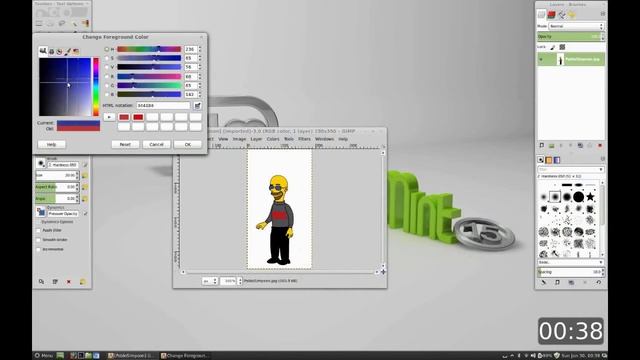The image size is (640, 360).
Task: Select the H (hue) radio button
Action: point(107,49)
